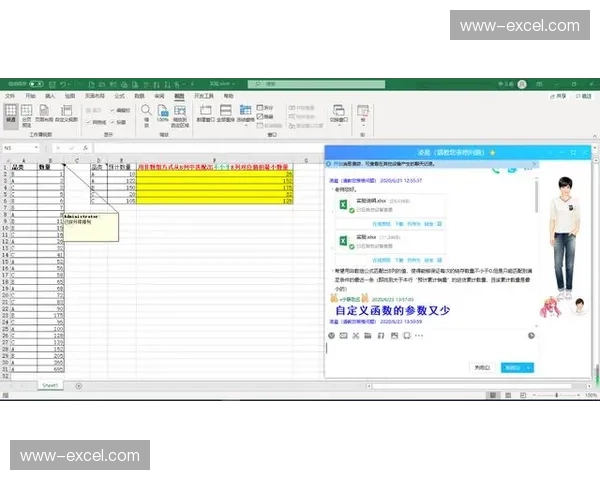The height and width of the screenshot is (480, 600).
Task: Open Custom Views (自定义视图)
Action: tap(67, 114)
